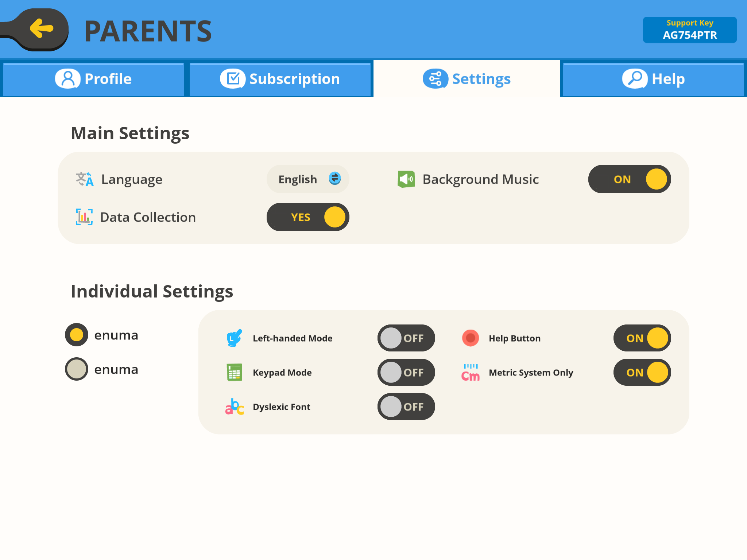Click the Support Key AG754PTR button
Image resolution: width=747 pixels, height=560 pixels.
[690, 30]
